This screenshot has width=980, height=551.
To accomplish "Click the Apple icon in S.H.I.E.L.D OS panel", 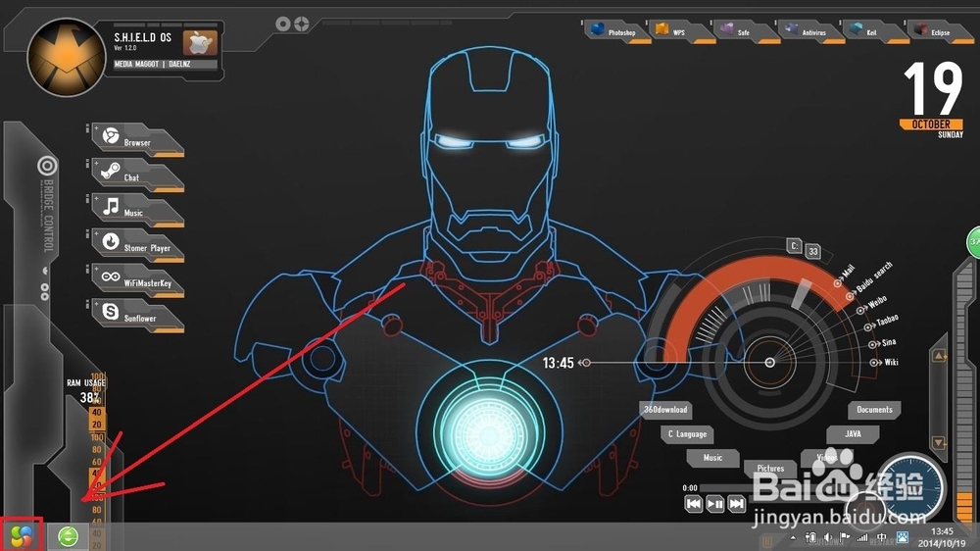I will pos(200,42).
